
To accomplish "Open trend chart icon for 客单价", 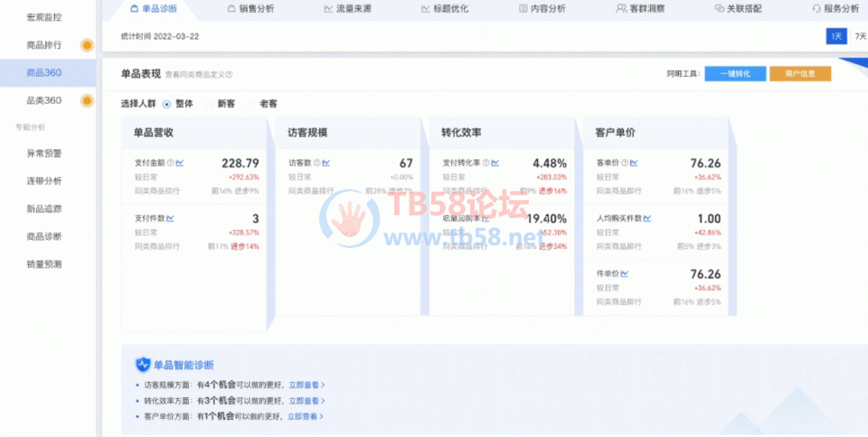I will pyautogui.click(x=634, y=163).
